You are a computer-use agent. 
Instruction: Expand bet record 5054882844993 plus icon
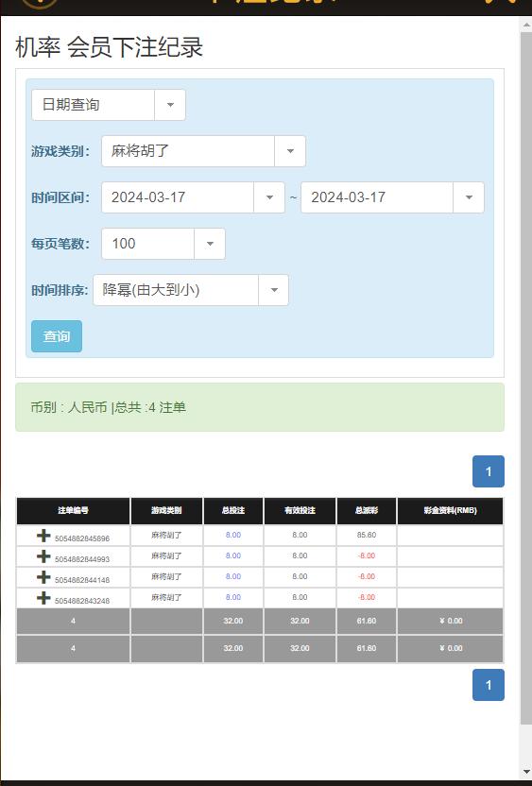tap(43, 556)
